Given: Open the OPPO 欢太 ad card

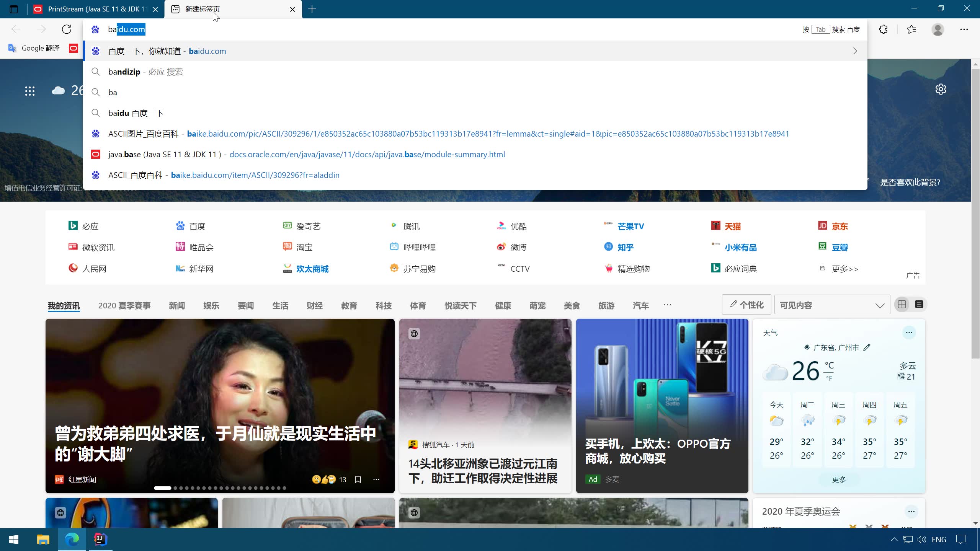Looking at the screenshot, I should [x=662, y=406].
